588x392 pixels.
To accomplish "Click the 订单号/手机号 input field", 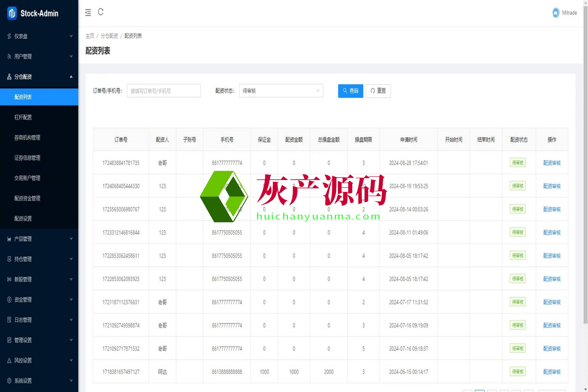I will coord(164,91).
